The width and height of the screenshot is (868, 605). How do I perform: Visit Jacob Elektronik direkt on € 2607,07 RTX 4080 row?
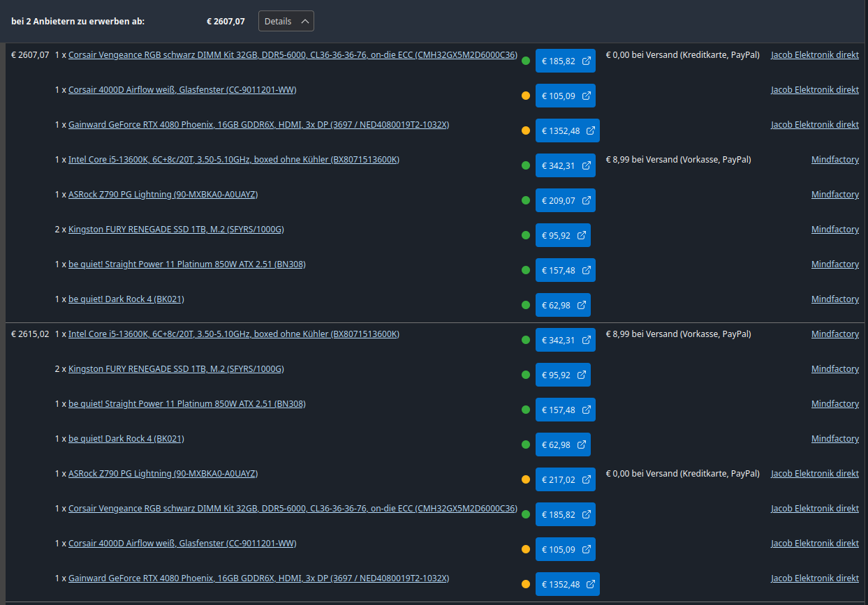815,125
